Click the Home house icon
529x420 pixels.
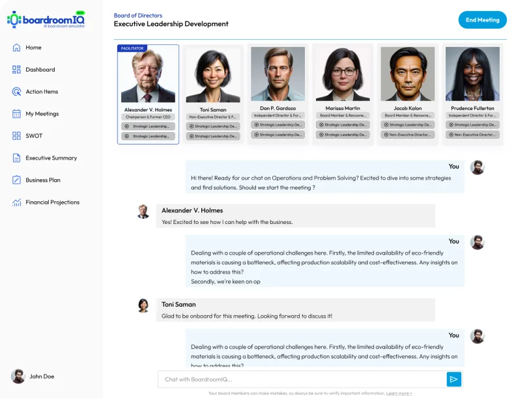(x=16, y=48)
